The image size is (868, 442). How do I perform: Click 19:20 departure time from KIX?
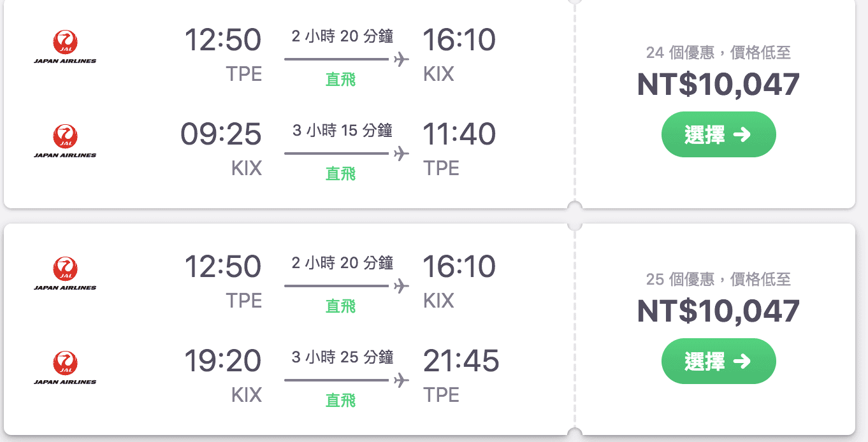point(222,361)
